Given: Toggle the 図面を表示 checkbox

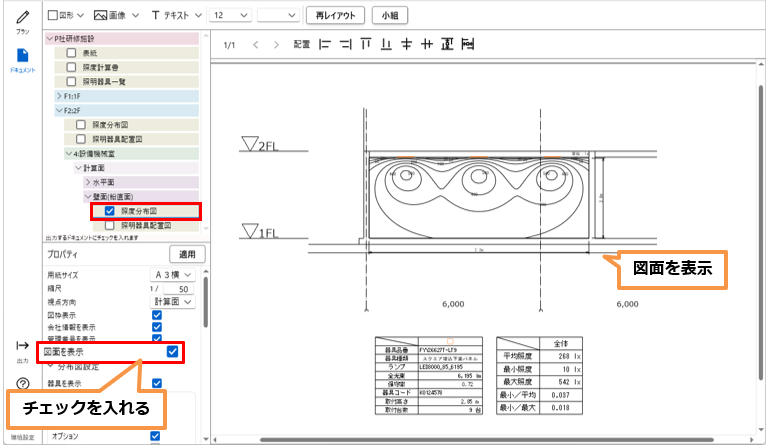Looking at the screenshot, I should pos(173,351).
